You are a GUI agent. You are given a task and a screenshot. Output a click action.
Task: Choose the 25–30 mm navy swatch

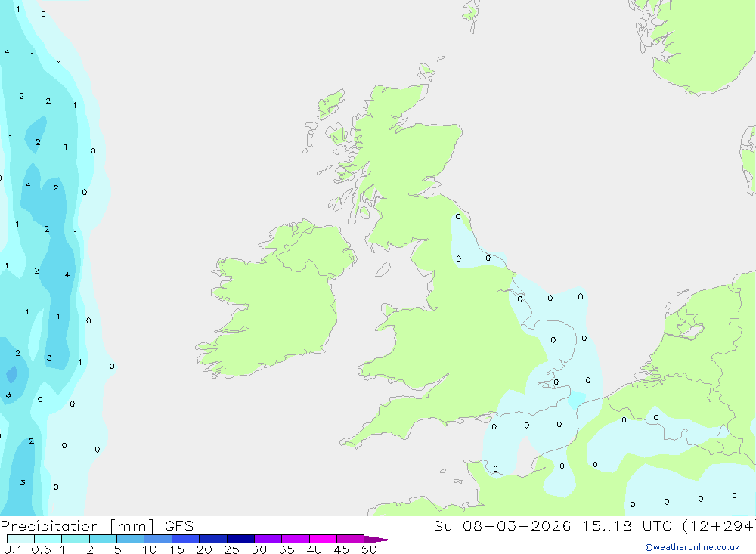(240, 539)
